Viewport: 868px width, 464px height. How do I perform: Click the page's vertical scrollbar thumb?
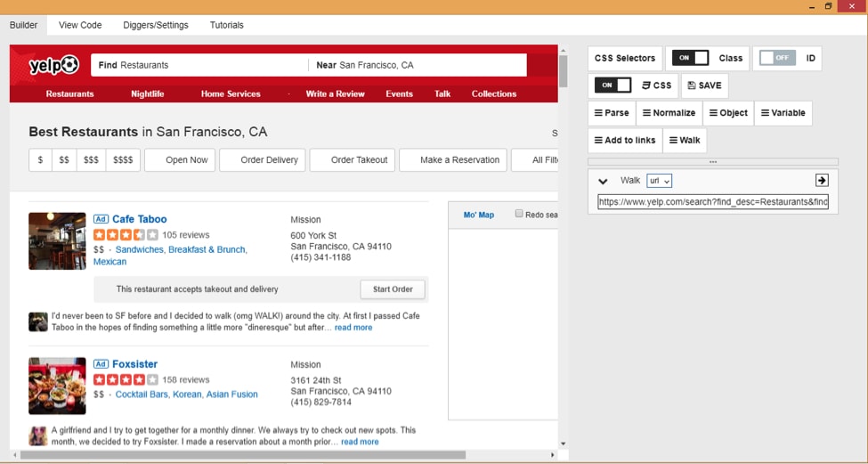point(563,71)
